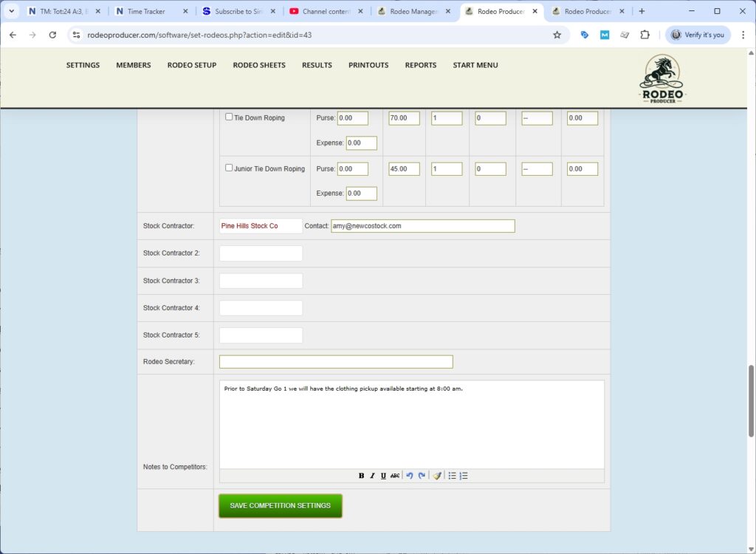Insert numbered list in notes

[464, 476]
